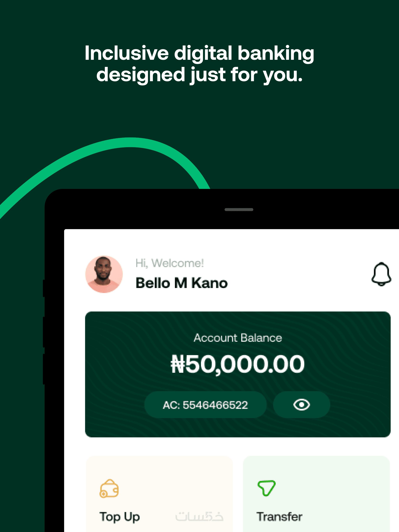Open the Transfer card

316,494
